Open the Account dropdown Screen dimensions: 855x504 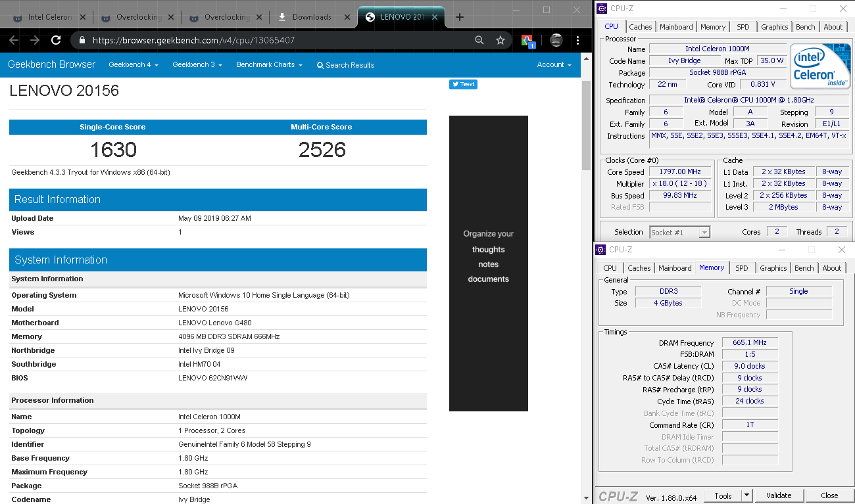(554, 65)
